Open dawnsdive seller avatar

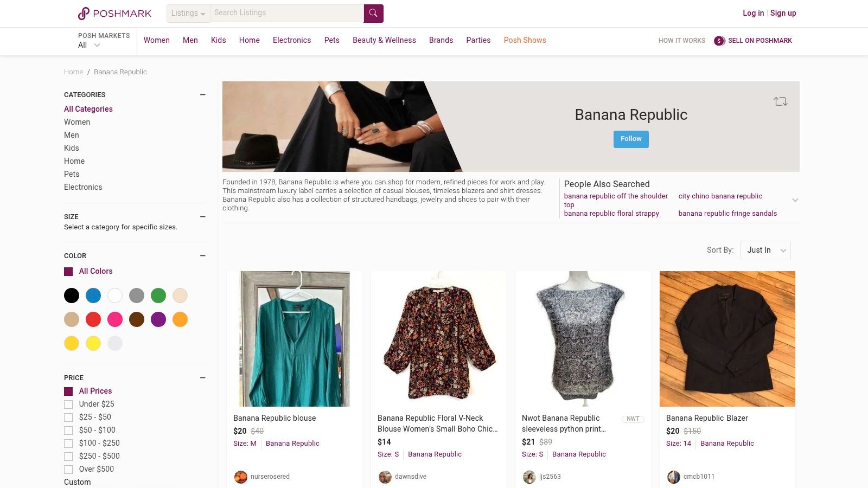[x=385, y=477]
